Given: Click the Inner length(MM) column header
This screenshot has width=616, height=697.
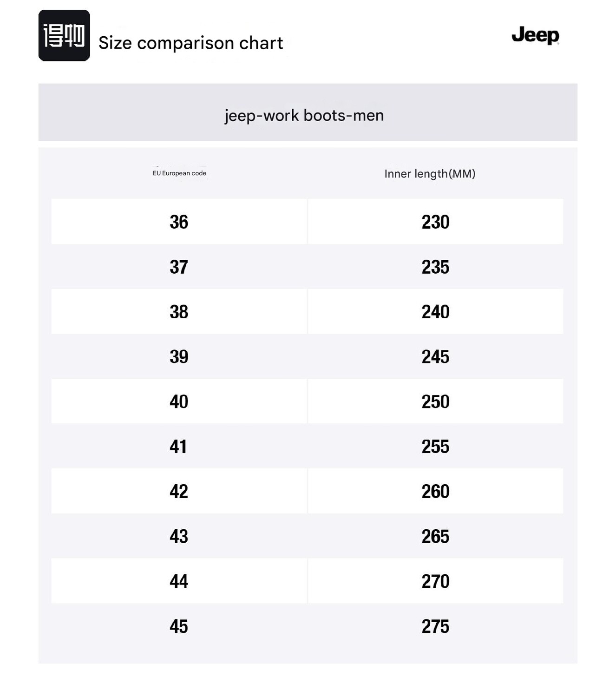Looking at the screenshot, I should click(x=430, y=174).
